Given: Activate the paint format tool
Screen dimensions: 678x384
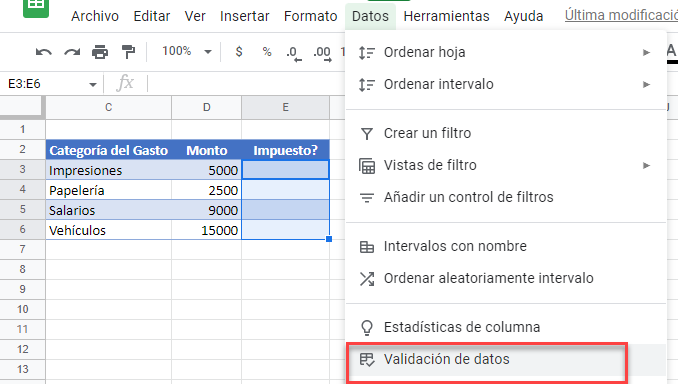Looking at the screenshot, I should point(128,52).
